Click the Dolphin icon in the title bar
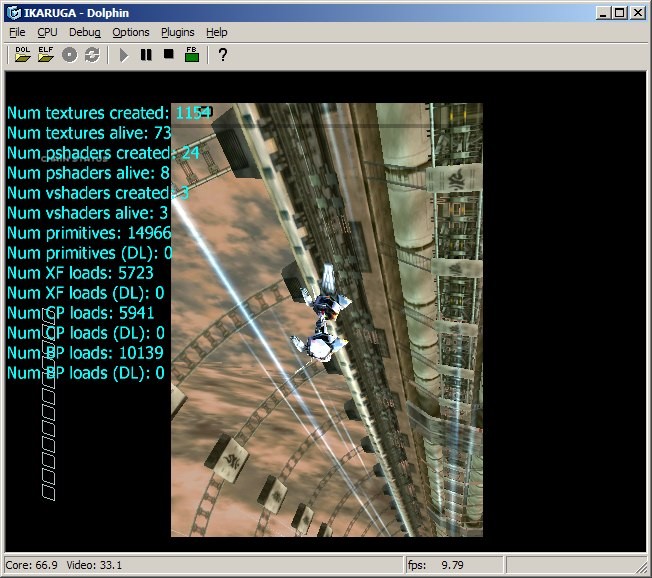 14,13
